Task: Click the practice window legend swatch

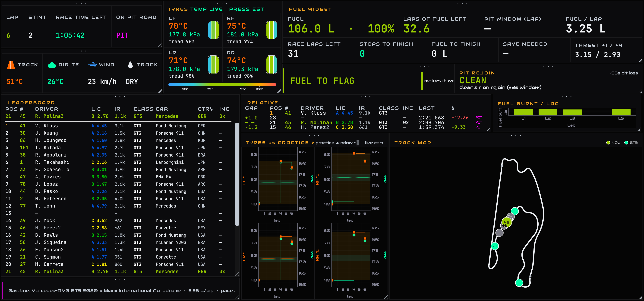Action: (358, 143)
